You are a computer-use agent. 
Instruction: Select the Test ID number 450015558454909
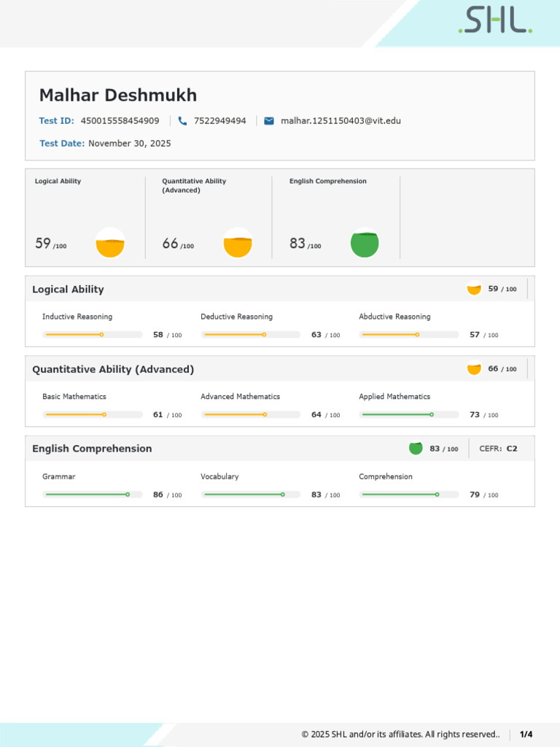click(x=120, y=121)
